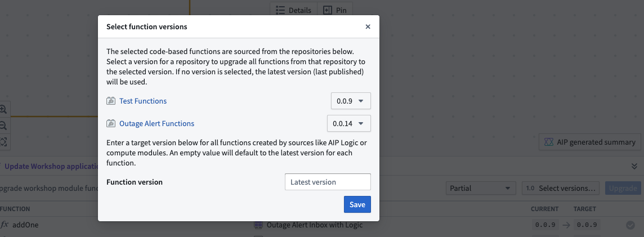
Task: Open the Partial upgrade mode dropdown
Action: coord(480,188)
